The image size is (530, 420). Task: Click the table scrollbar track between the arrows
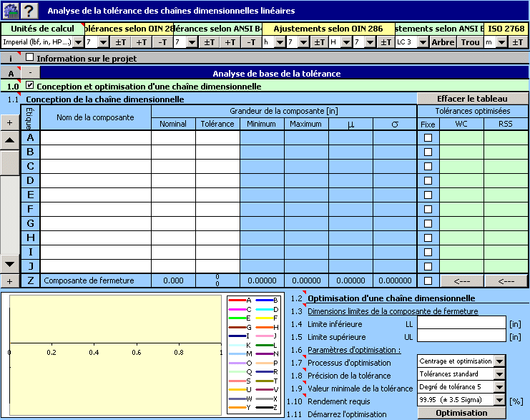tap(10, 215)
